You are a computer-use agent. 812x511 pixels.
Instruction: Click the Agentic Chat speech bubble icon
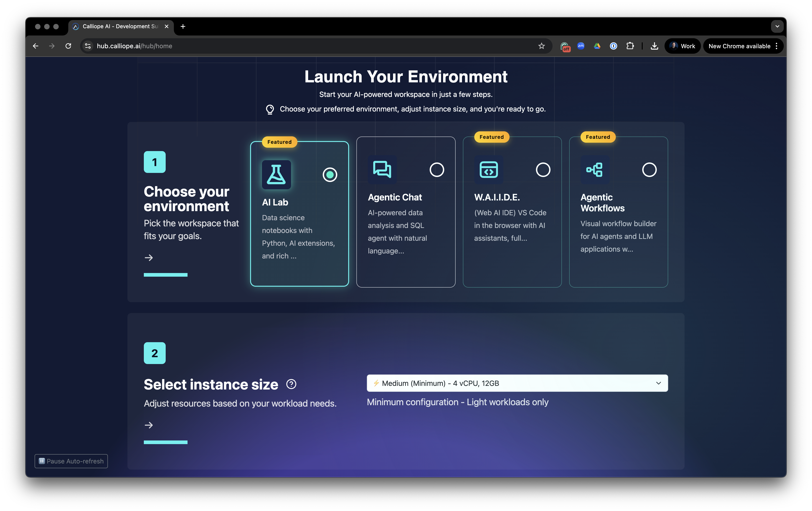(x=382, y=169)
